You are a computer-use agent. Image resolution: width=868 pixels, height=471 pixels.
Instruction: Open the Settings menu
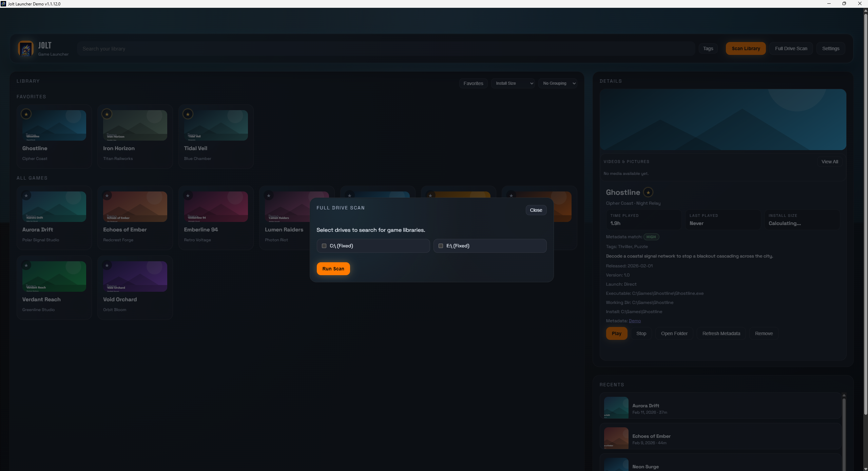830,48
